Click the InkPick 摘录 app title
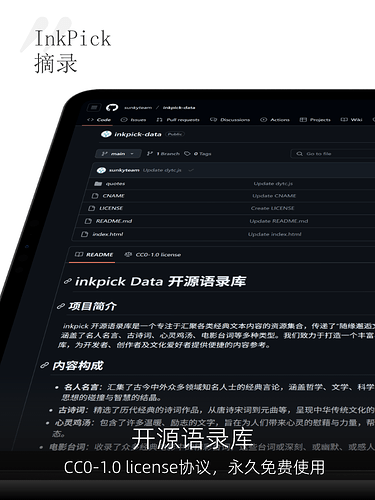 click(x=72, y=51)
